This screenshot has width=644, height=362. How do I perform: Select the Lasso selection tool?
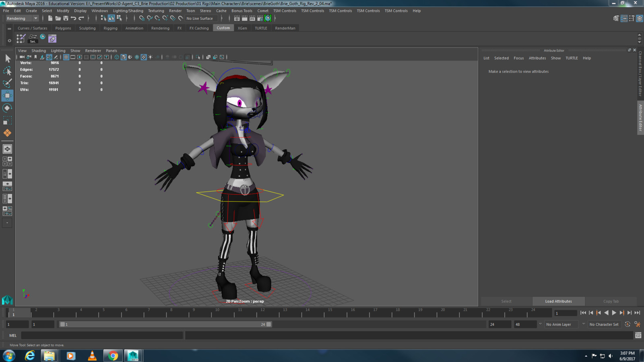(7, 71)
